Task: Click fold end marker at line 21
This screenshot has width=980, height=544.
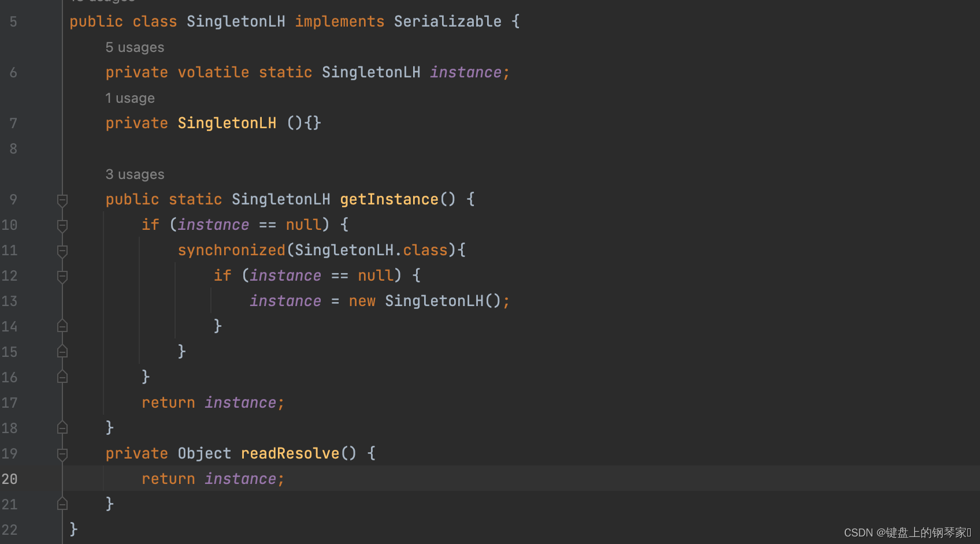Action: pyautogui.click(x=62, y=504)
